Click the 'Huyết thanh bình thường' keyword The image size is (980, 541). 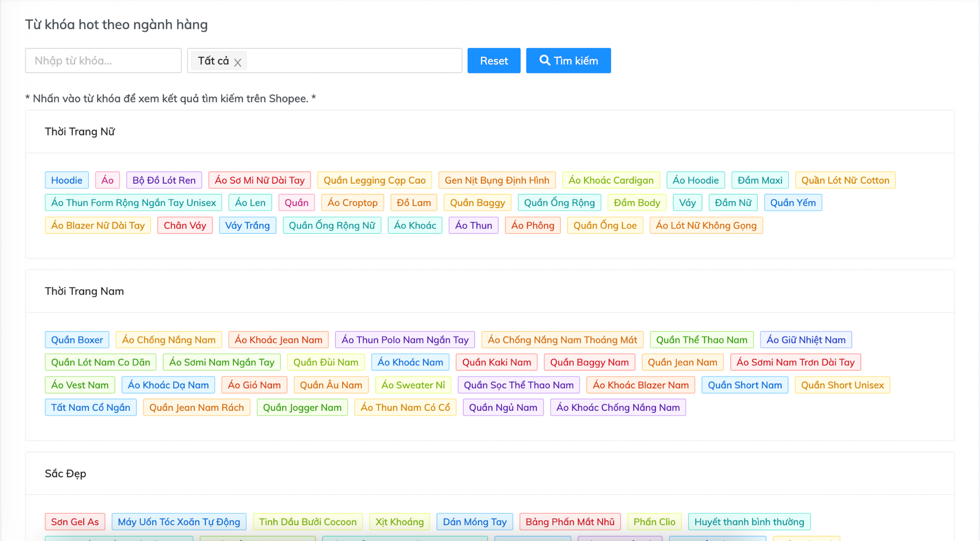click(x=749, y=522)
